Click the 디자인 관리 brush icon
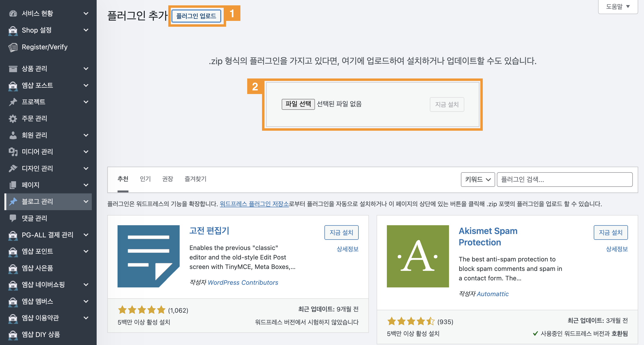The image size is (644, 345). (x=13, y=168)
